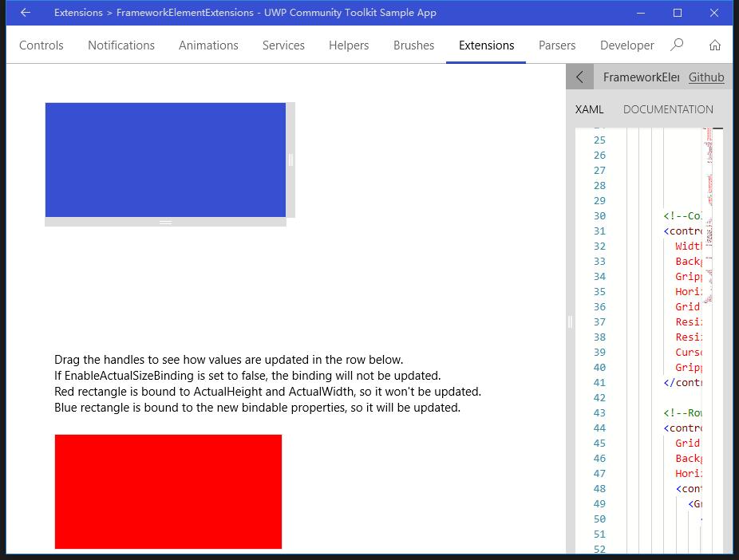This screenshot has height=560, width=739.
Task: Click the red rectangle sample
Action: click(168, 491)
